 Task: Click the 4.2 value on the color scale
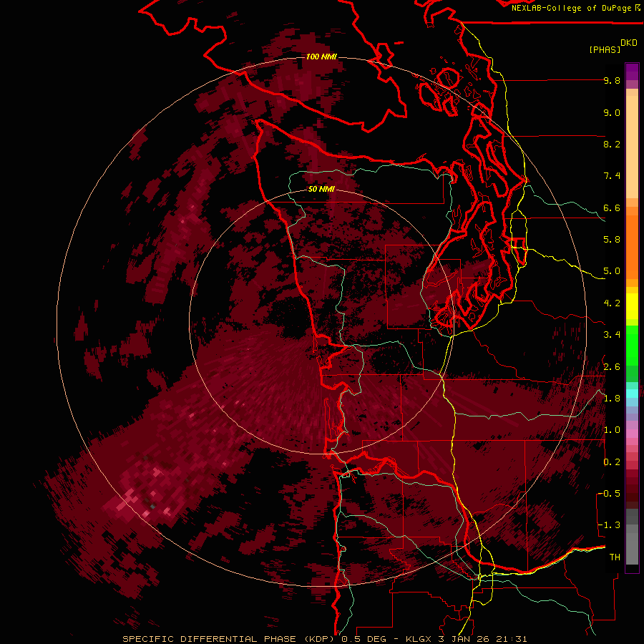tap(612, 303)
